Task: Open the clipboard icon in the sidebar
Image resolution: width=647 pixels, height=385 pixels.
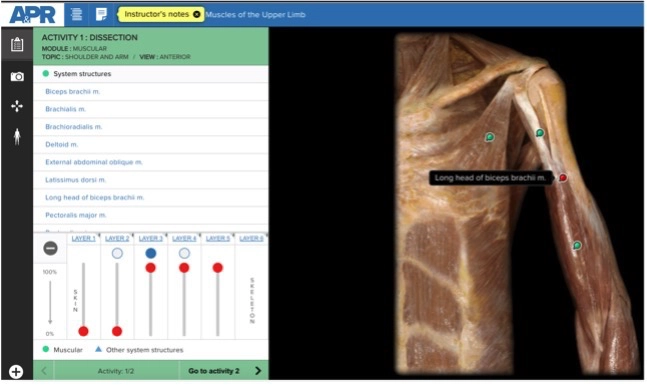Action: [17, 44]
